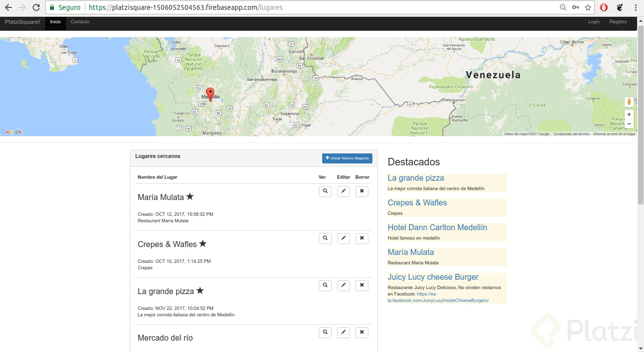The width and height of the screenshot is (644, 352).
Task: Delete María Mulata with the X button
Action: pos(362,191)
